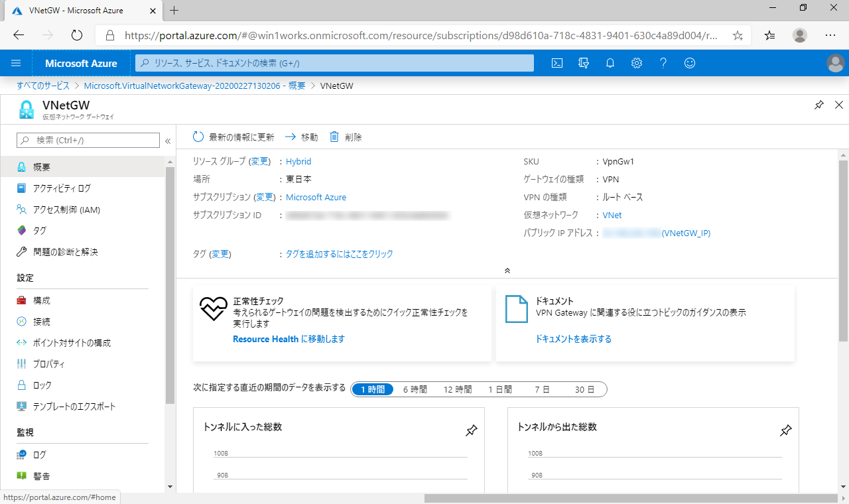Open ポイント対サイトの構成
The image size is (849, 504).
pyautogui.click(x=83, y=343)
